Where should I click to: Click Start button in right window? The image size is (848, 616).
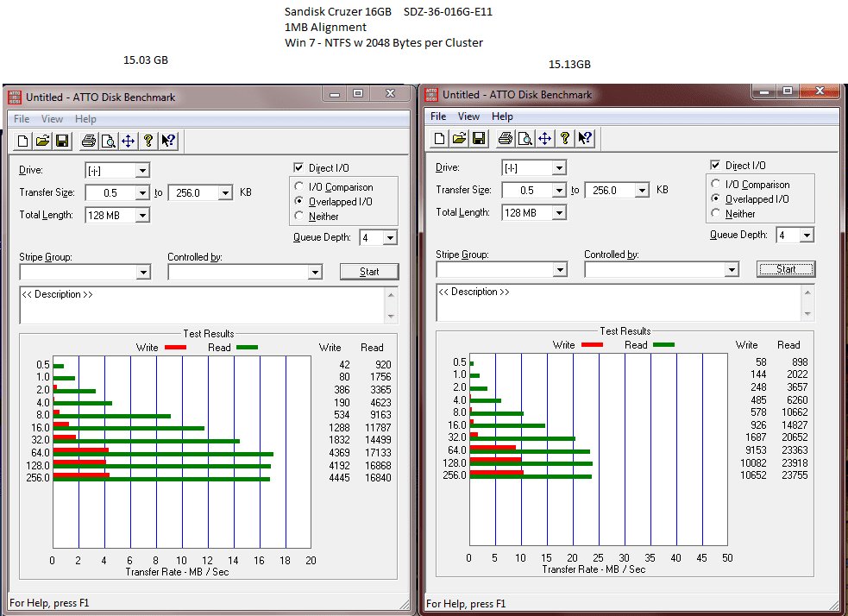tap(786, 269)
